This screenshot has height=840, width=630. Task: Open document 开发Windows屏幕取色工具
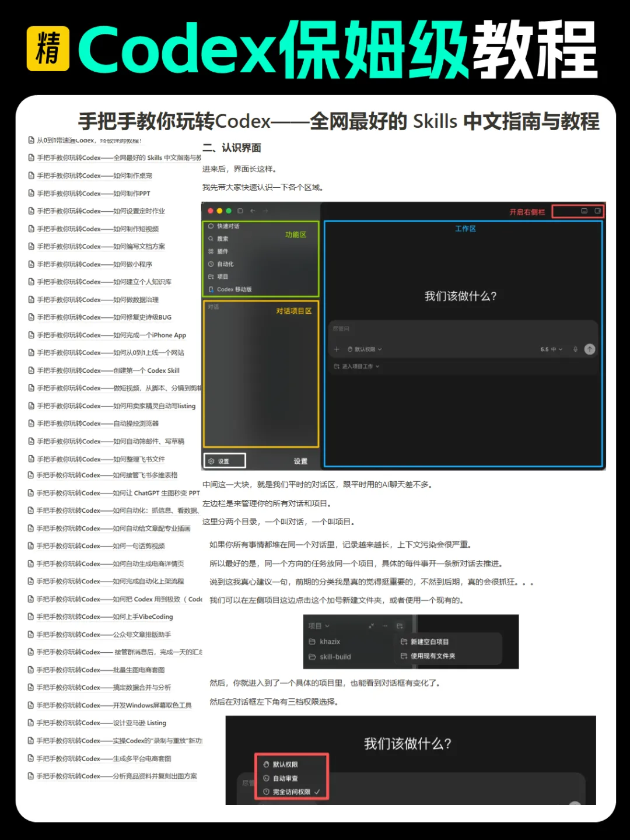(110, 705)
